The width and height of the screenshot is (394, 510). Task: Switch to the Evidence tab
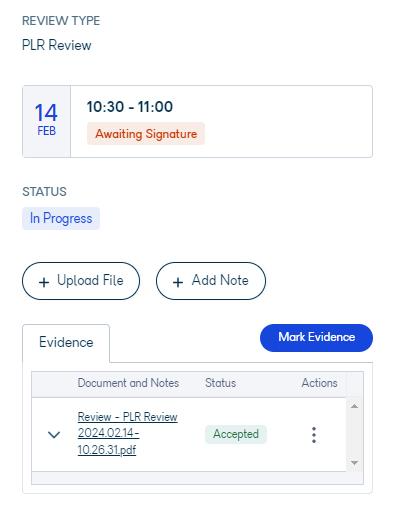tap(66, 342)
